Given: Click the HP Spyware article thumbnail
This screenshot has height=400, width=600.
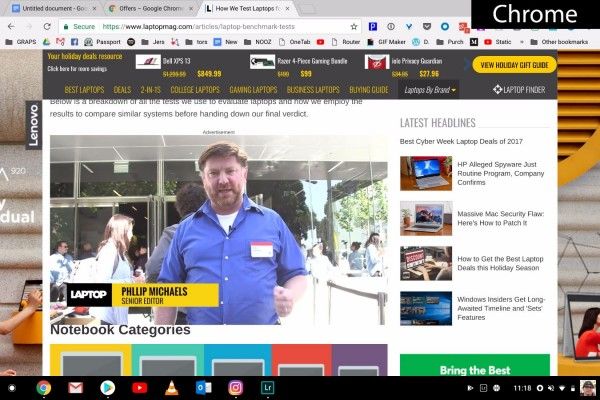Looking at the screenshot, I should tap(426, 173).
